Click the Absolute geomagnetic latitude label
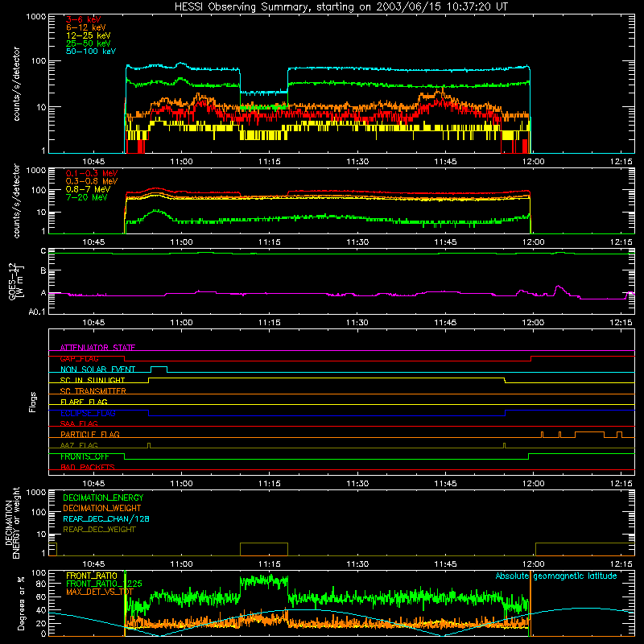 556,576
